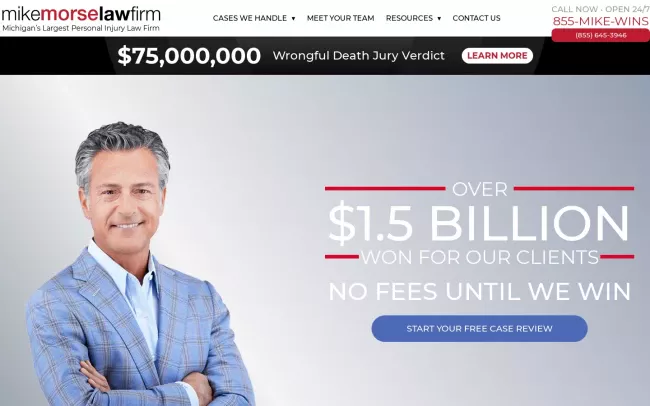Expand the arrow beside Cases We Handle
Screen dimensions: 650x406
pos(293,19)
